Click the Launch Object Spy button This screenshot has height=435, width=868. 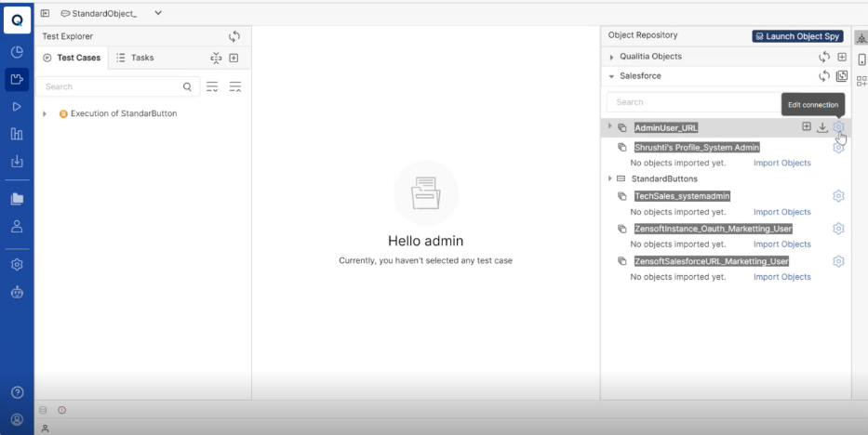pos(797,36)
